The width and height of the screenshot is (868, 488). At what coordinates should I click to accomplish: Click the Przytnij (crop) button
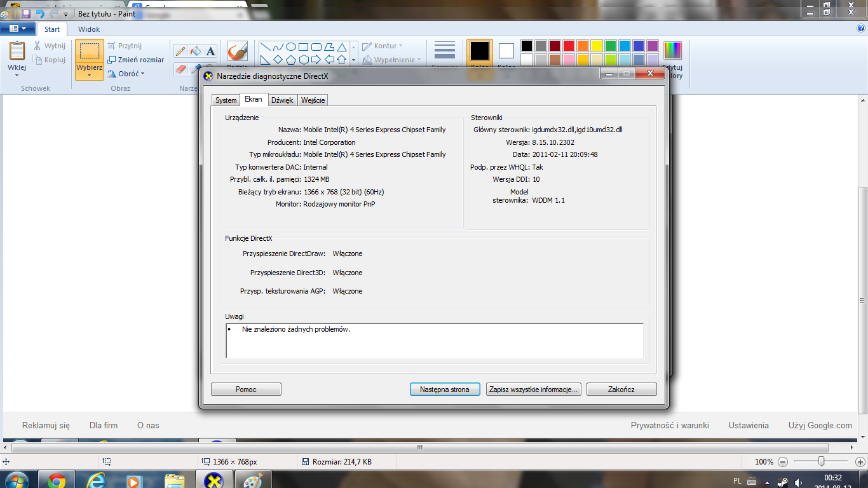coord(125,46)
